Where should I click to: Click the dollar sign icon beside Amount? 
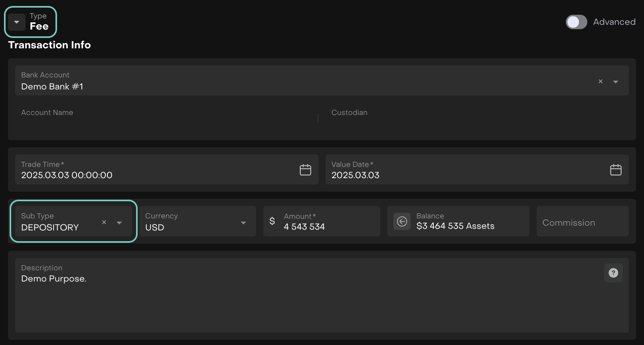coord(272,221)
